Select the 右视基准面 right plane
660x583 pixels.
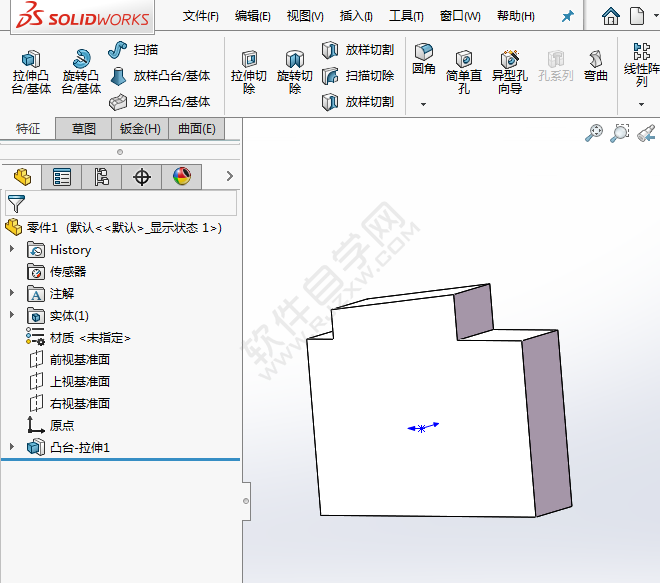pyautogui.click(x=69, y=403)
